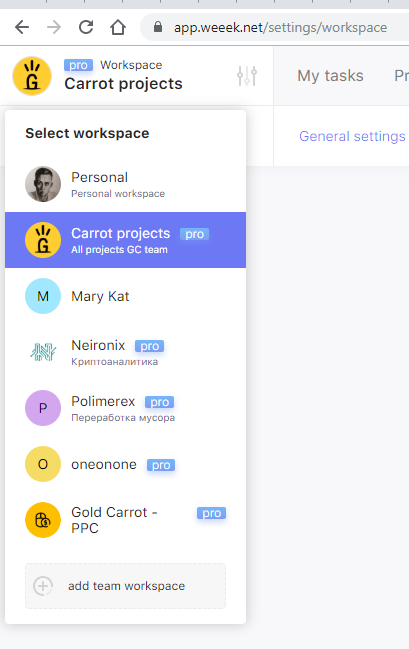The height and width of the screenshot is (649, 409).
Task: Switch to the Personal workspace
Action: (125, 184)
